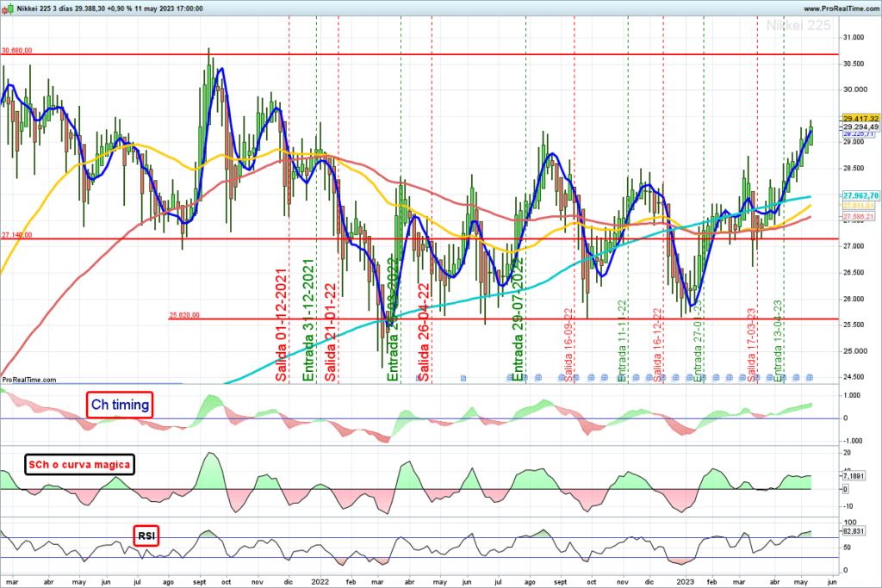The width and height of the screenshot is (882, 588).
Task: Click the 24.500 price axis label
Action: click(x=854, y=377)
